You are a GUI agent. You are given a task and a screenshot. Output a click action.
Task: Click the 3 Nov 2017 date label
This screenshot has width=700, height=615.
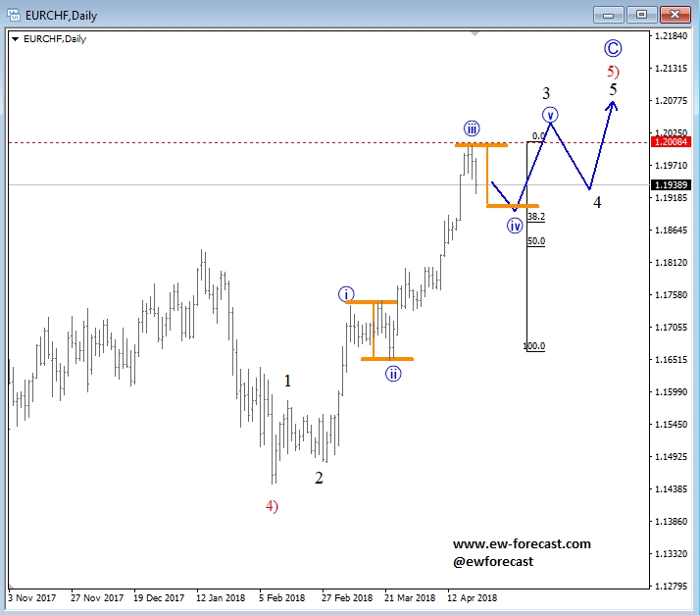[x=32, y=598]
